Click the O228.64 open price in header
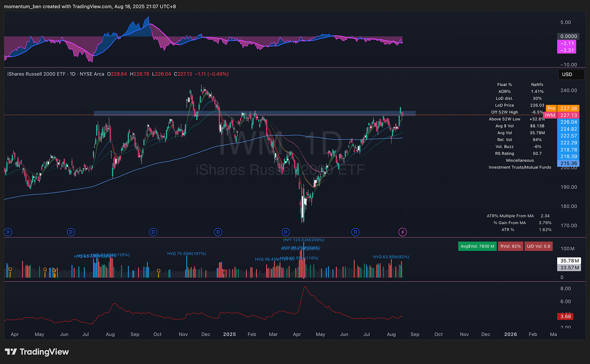Screen dimensions: 590x364 pos(117,74)
